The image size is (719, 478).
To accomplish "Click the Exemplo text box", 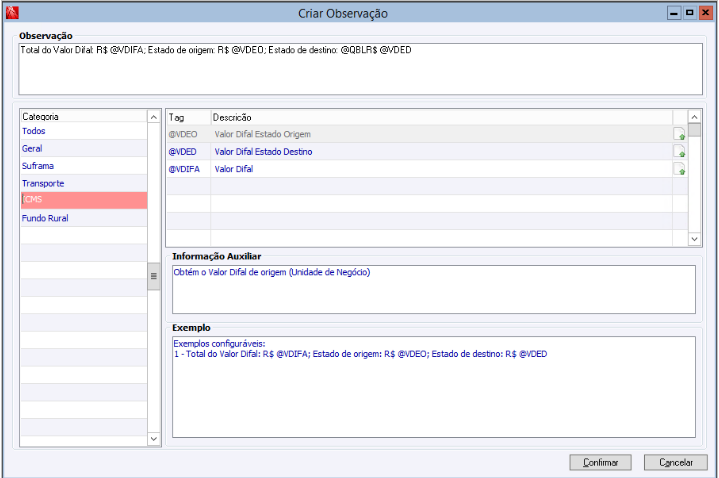I will click(434, 387).
